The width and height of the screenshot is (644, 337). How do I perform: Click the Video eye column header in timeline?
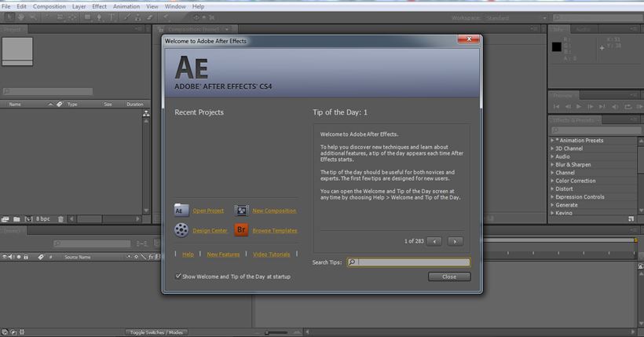click(4, 257)
